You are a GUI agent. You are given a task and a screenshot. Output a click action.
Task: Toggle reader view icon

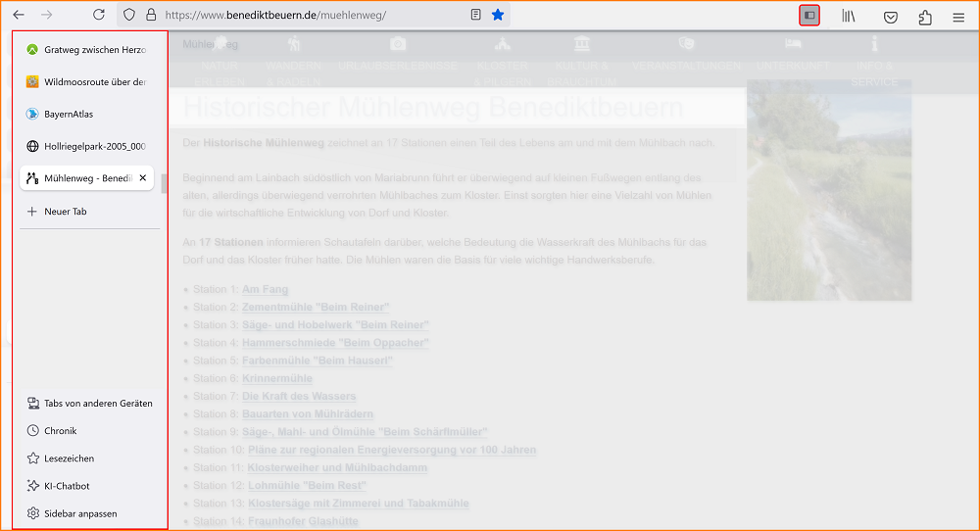(x=475, y=15)
